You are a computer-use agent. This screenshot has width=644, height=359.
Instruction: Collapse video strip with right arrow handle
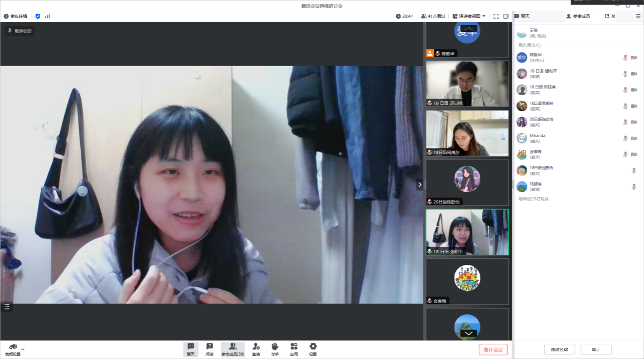point(420,185)
